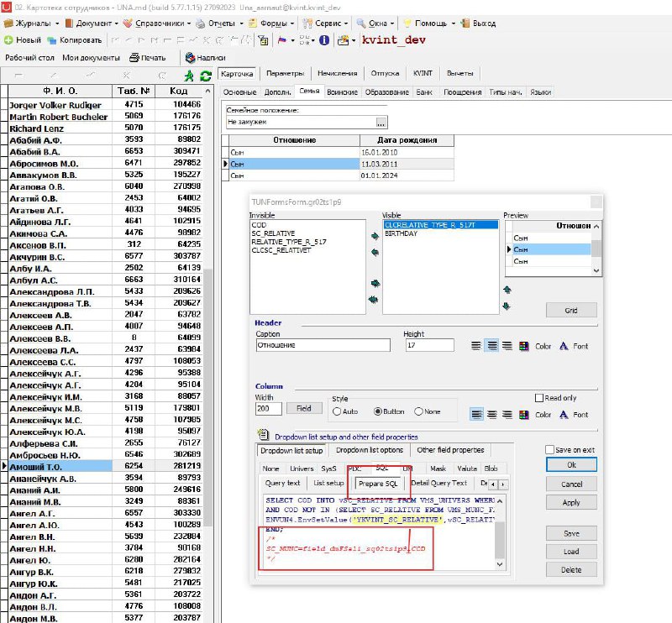Viewport: 672px width, 623px height.
Task: Move selected field to Visible with single right arrow
Action: [375, 236]
